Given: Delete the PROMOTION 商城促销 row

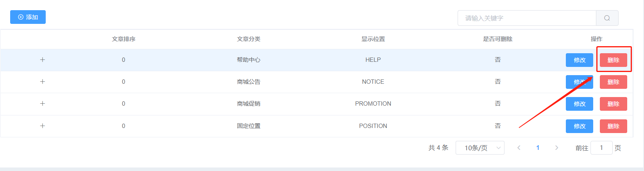Looking at the screenshot, I should (x=614, y=104).
